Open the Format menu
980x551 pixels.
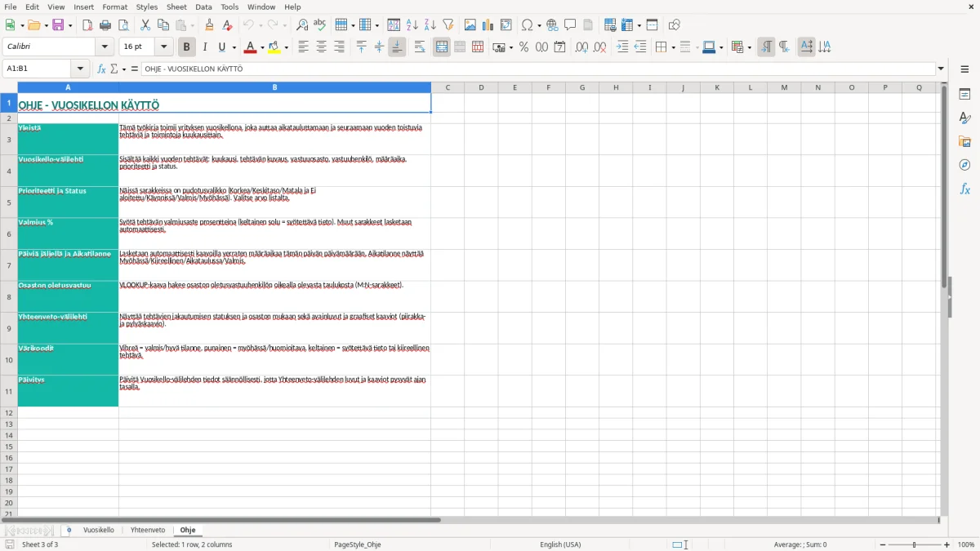(115, 7)
